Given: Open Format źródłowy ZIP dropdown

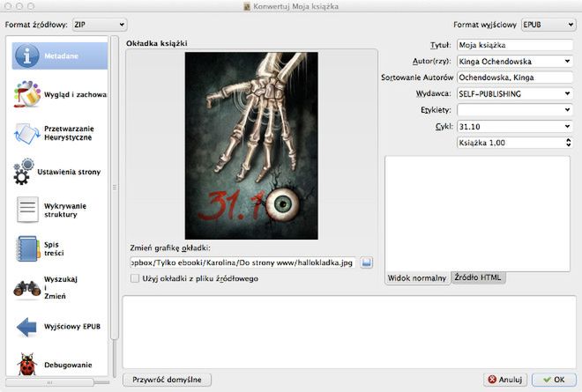Looking at the screenshot, I should click(100, 25).
